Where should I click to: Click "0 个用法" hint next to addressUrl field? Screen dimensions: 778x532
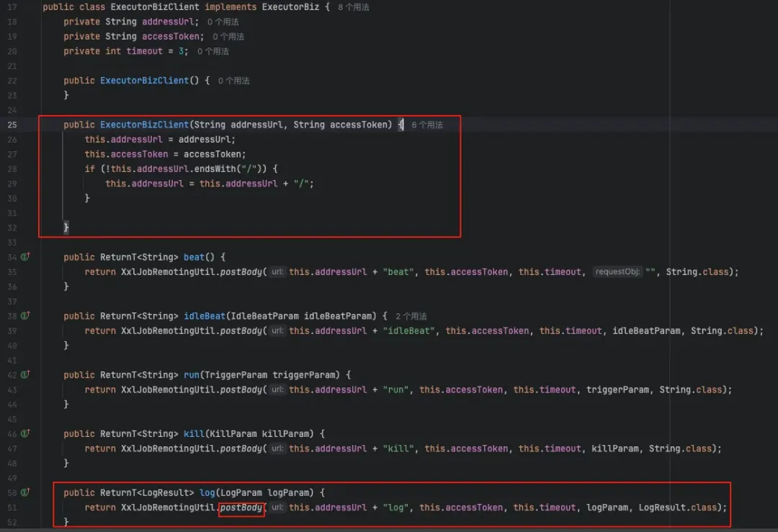pyautogui.click(x=223, y=22)
